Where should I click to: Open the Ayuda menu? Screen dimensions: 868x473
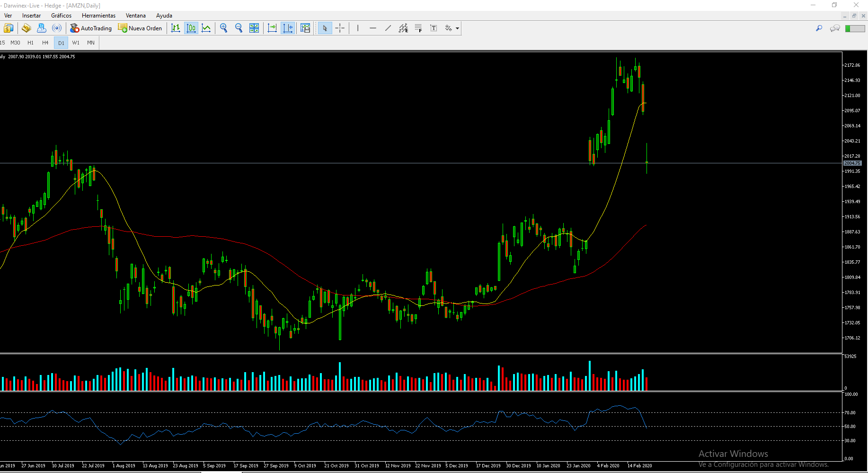click(x=164, y=16)
